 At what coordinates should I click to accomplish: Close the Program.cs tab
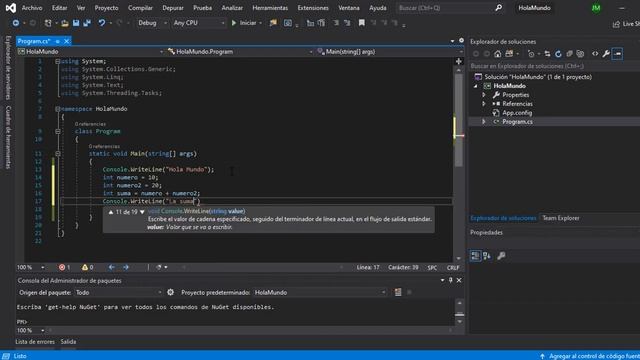[67, 41]
